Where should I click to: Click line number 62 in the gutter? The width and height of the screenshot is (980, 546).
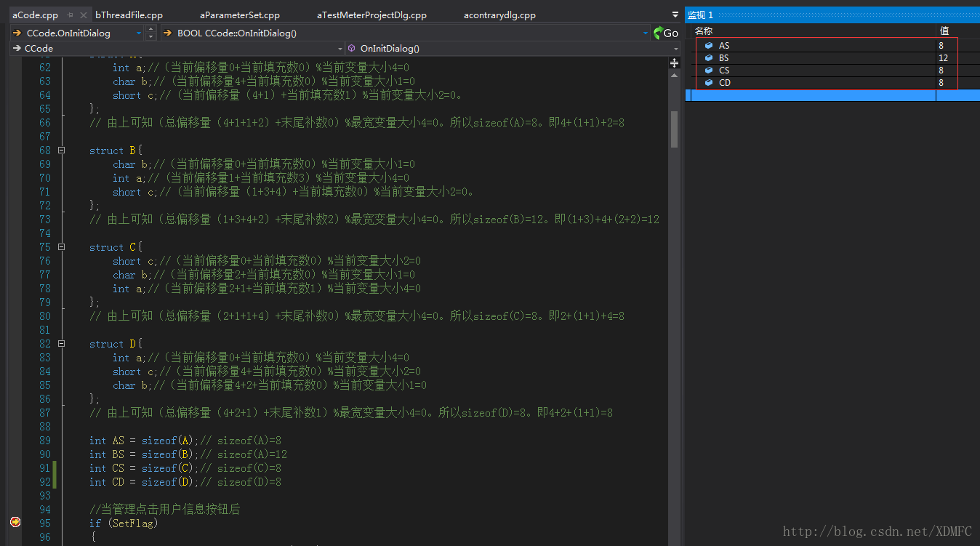click(x=45, y=68)
